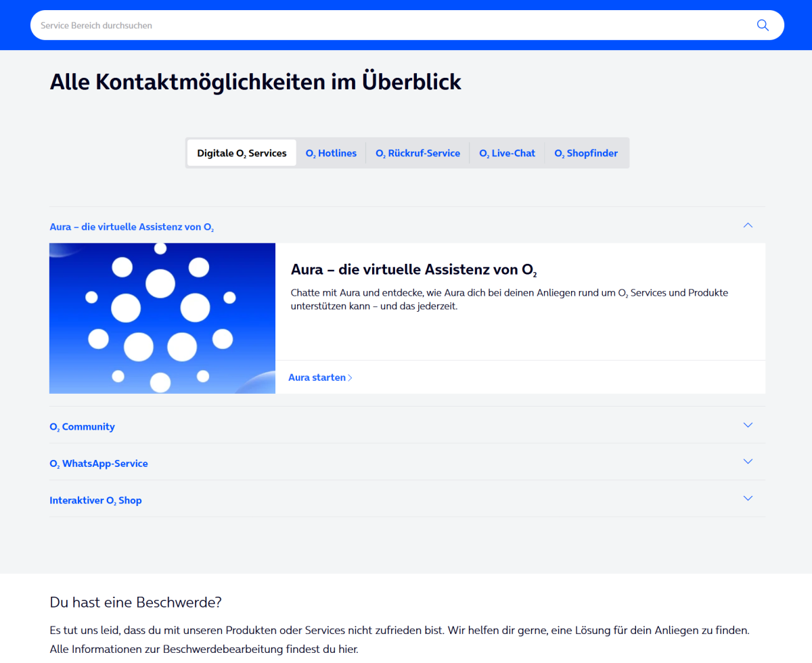The height and width of the screenshot is (663, 812).
Task: Click the Es tut uns leid paragraph
Action: tap(399, 639)
